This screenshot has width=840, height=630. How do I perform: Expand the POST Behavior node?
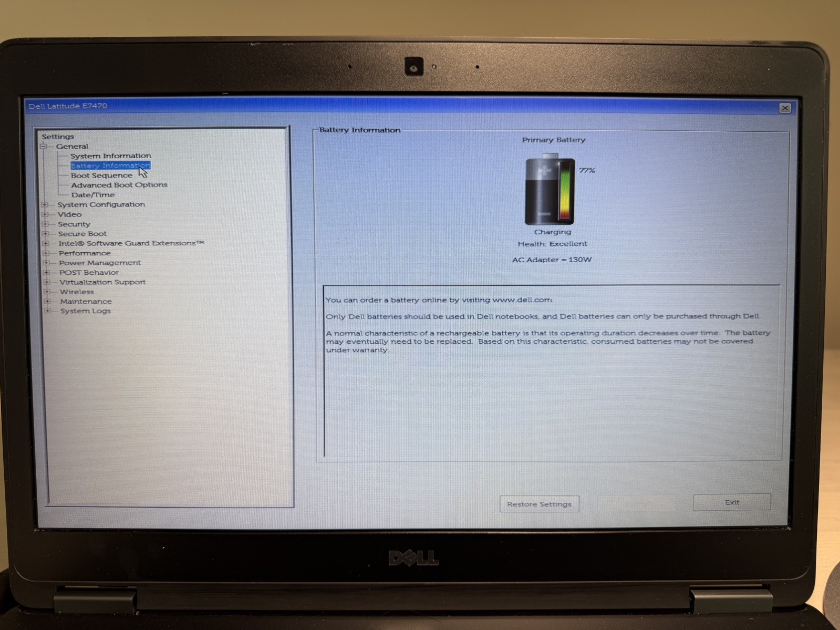[47, 273]
